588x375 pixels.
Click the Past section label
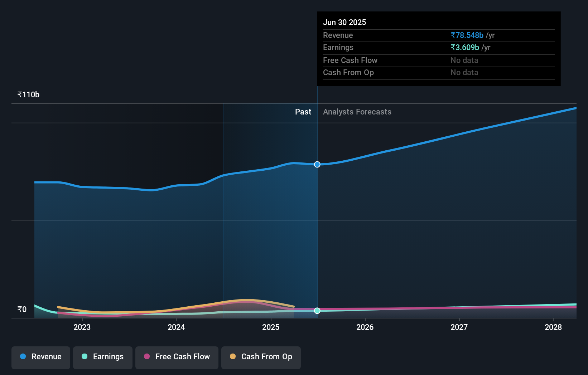coord(303,112)
